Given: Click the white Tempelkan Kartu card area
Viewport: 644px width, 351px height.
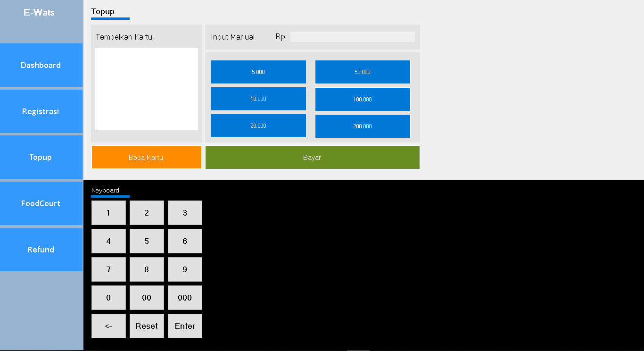Looking at the screenshot, I should click(147, 89).
